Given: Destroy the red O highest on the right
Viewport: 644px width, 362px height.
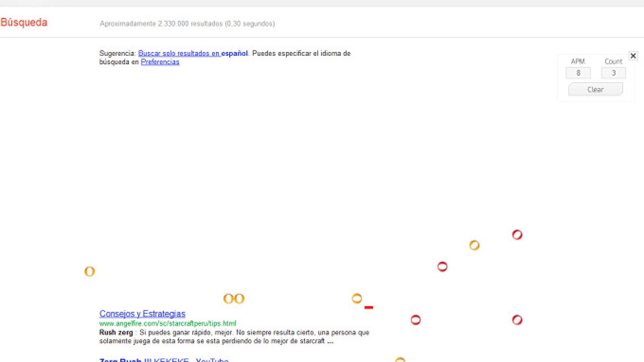Looking at the screenshot, I should pos(517,235).
